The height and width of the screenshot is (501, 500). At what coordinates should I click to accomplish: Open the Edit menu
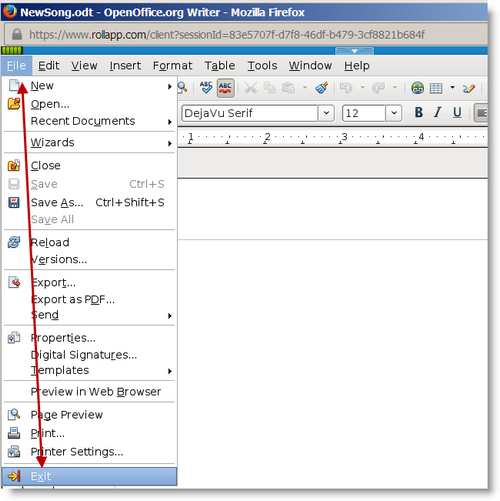pyautogui.click(x=49, y=65)
